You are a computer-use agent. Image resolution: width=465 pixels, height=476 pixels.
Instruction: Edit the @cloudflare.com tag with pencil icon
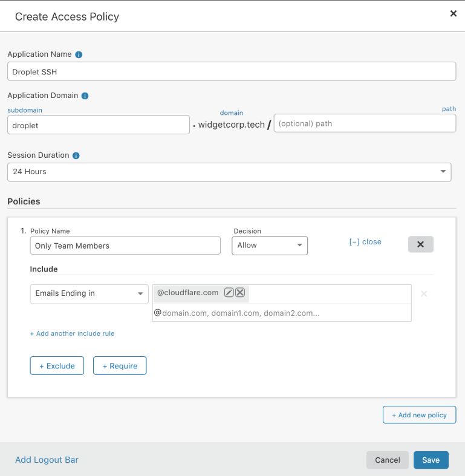229,293
